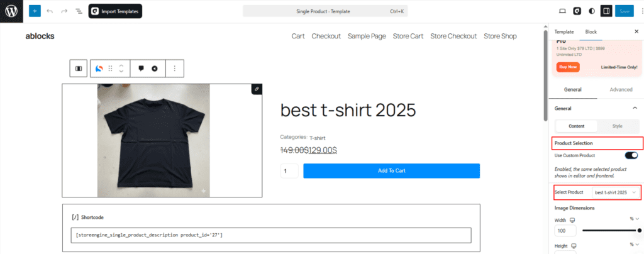Click the speech bubble toolbar icon
Viewport: 644px width, 254px height.
point(142,69)
